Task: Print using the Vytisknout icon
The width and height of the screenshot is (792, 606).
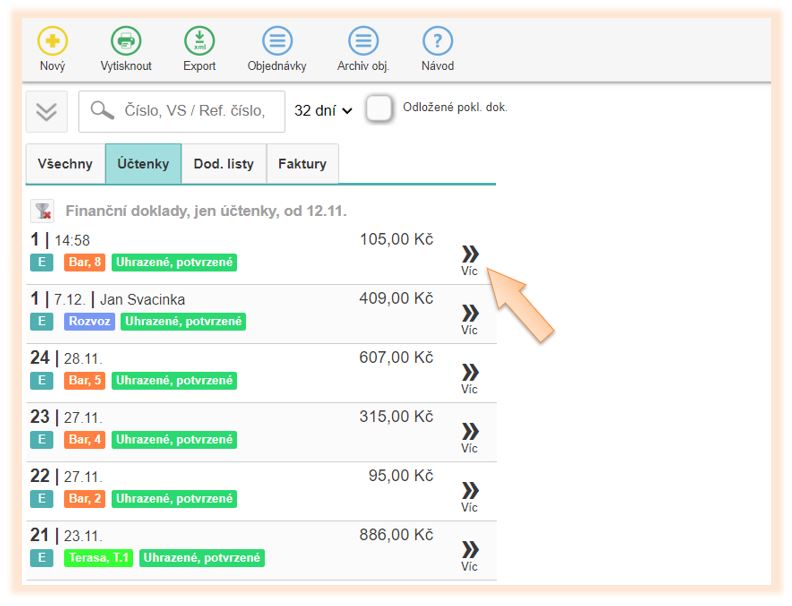Action: (126, 42)
